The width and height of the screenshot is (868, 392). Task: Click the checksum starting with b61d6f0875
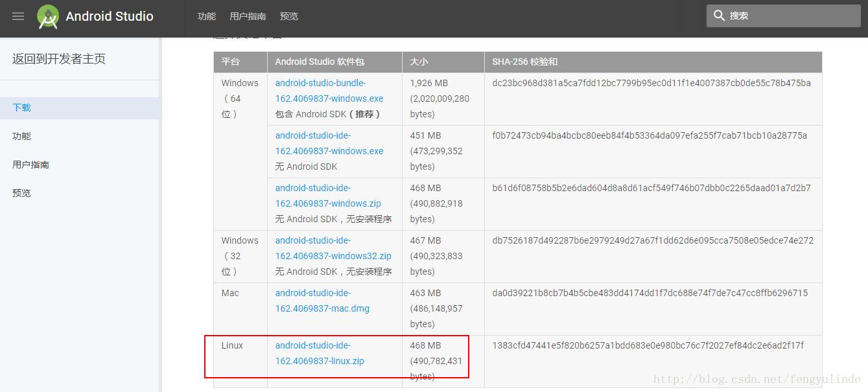click(651, 188)
